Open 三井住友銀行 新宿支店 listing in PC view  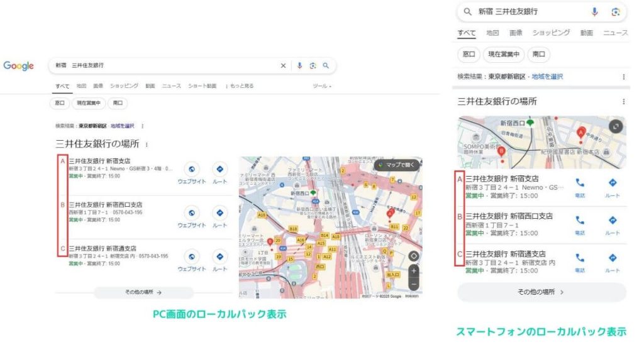[100, 161]
